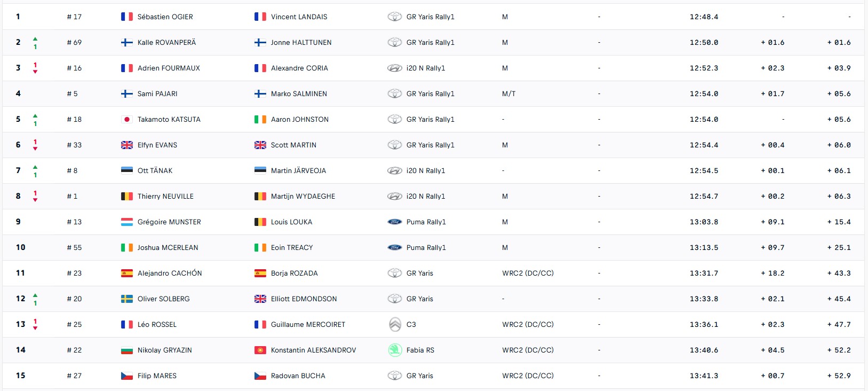Select the position 15 row number
868x391 pixels.
(20, 376)
